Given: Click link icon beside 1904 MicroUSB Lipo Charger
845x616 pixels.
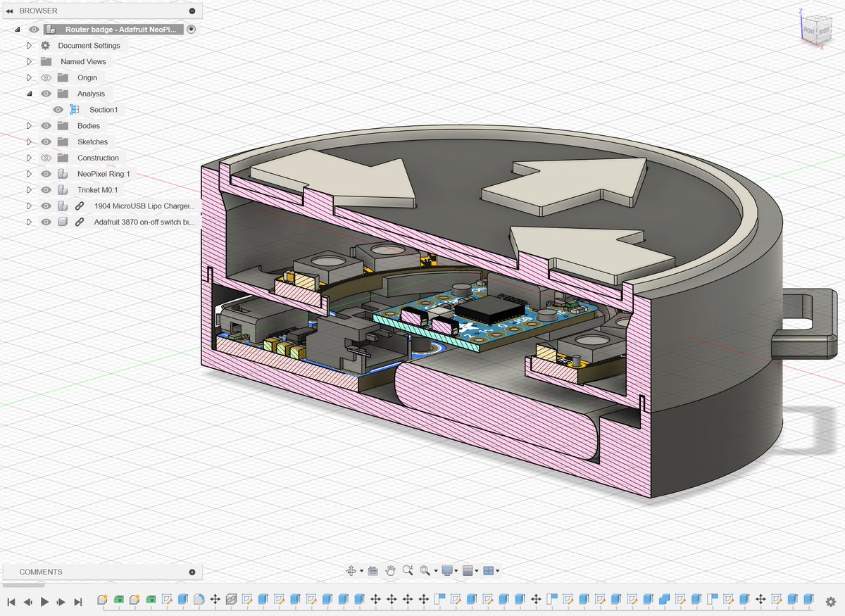Looking at the screenshot, I should tap(80, 206).
